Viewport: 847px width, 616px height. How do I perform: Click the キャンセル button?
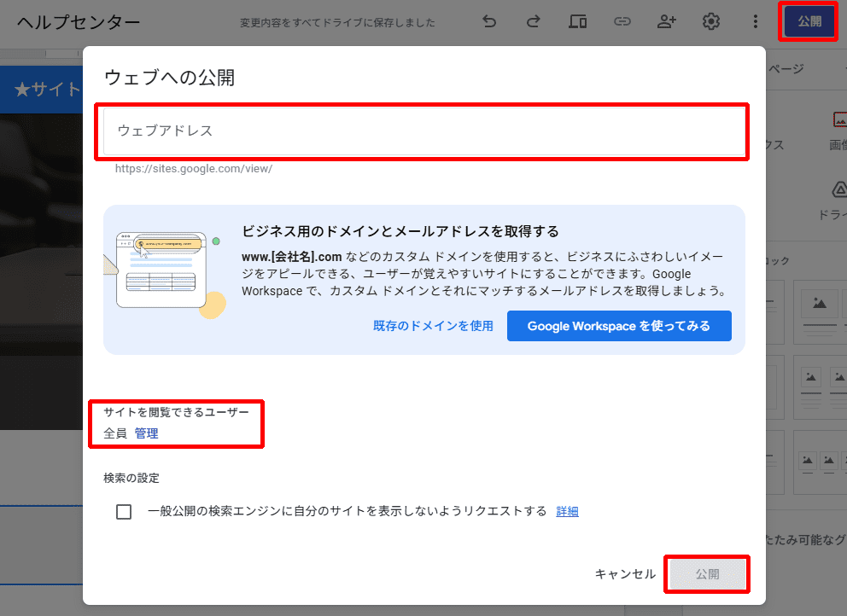tap(625, 574)
